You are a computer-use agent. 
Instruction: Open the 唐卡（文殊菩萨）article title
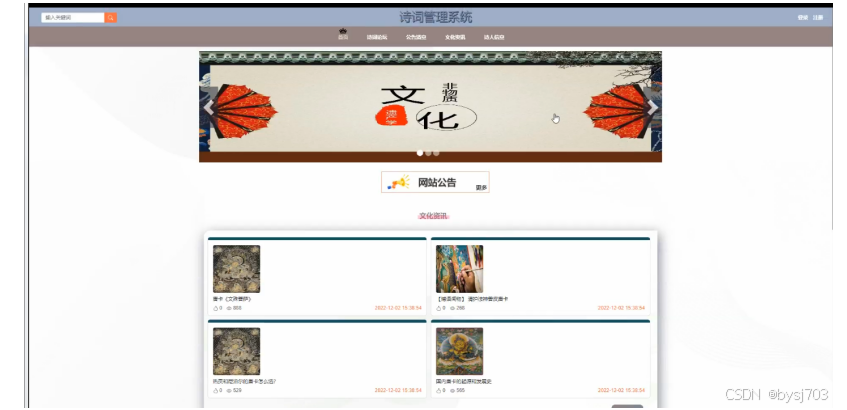click(232, 299)
